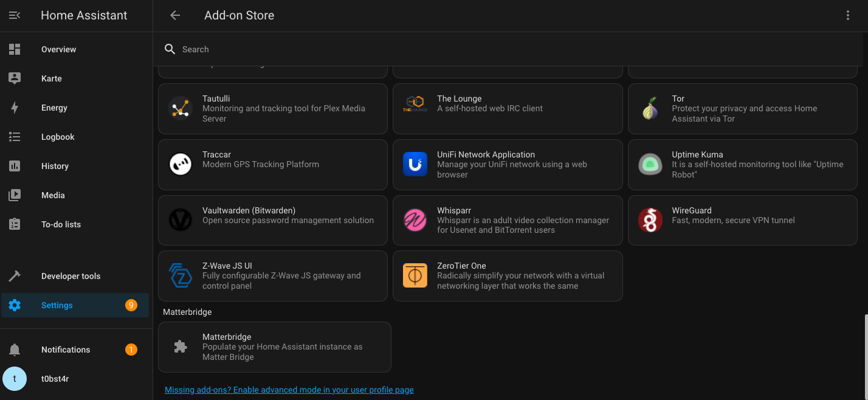Image resolution: width=868 pixels, height=400 pixels.
Task: Open Media in the sidebar
Action: (75, 195)
